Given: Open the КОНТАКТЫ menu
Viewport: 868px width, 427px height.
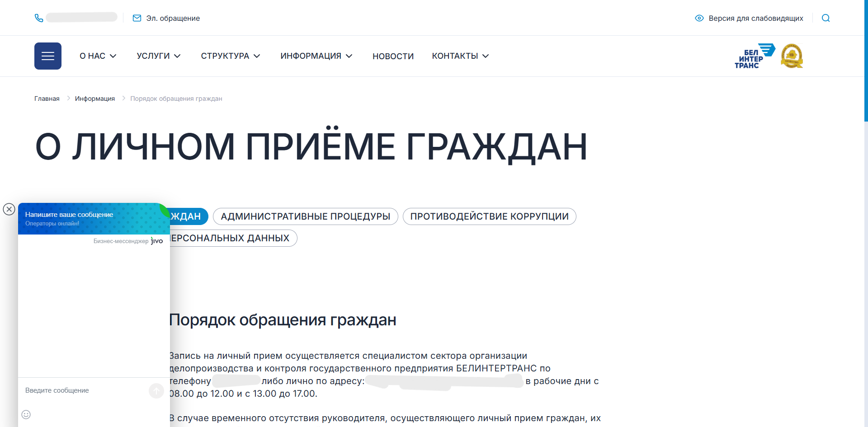Looking at the screenshot, I should [x=455, y=56].
